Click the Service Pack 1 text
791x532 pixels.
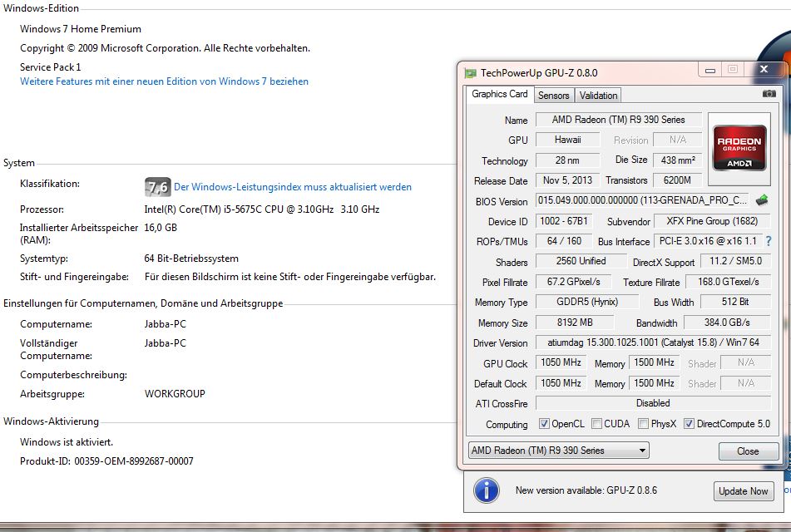click(51, 67)
